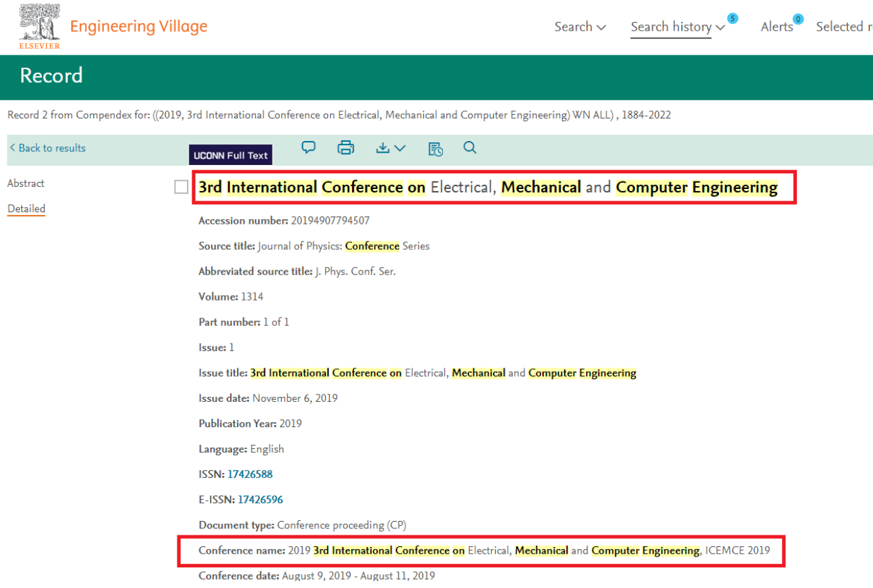Open the download options dropdown
The height and width of the screenshot is (588, 873).
click(x=391, y=148)
